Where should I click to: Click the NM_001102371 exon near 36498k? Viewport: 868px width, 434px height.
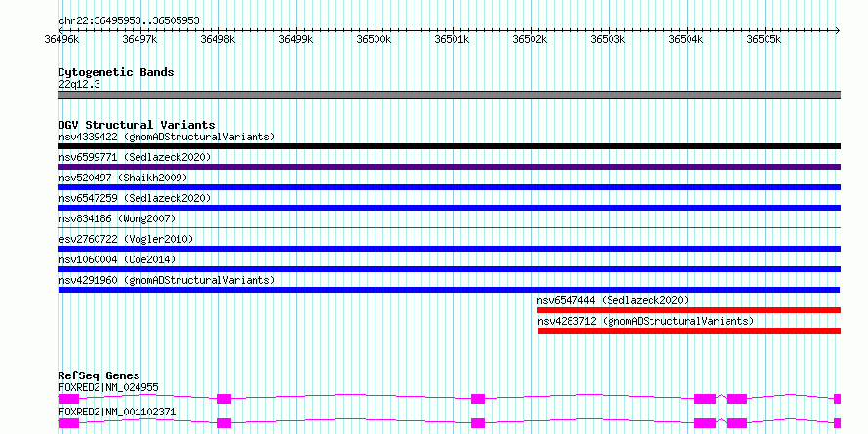click(x=224, y=423)
